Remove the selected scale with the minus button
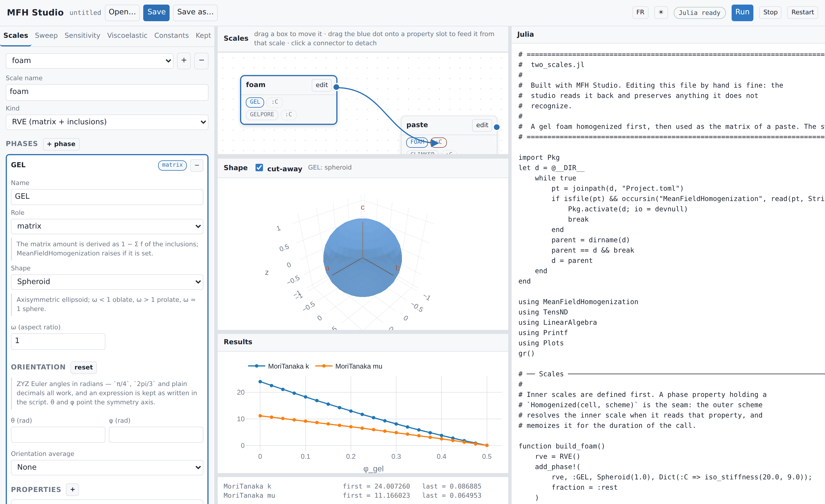The width and height of the screenshot is (825, 504). click(202, 61)
